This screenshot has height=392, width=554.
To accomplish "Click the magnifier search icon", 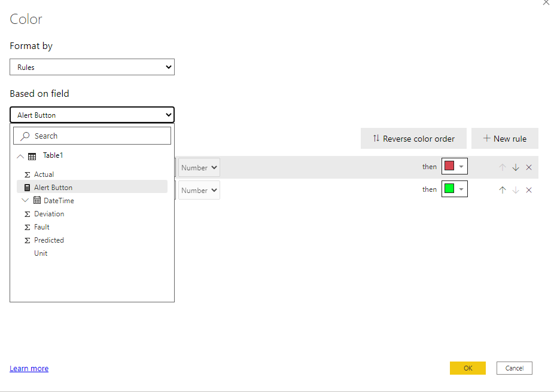I will [25, 136].
